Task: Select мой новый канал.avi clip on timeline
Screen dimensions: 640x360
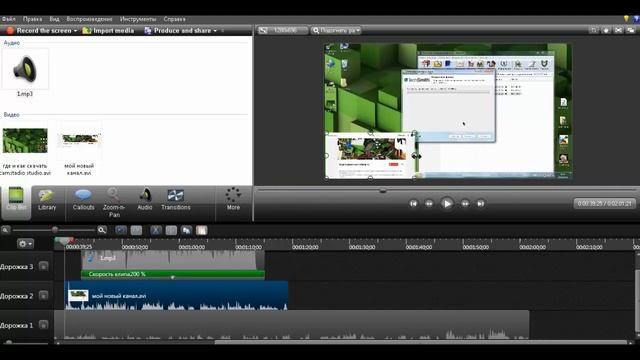Action: (x=176, y=295)
